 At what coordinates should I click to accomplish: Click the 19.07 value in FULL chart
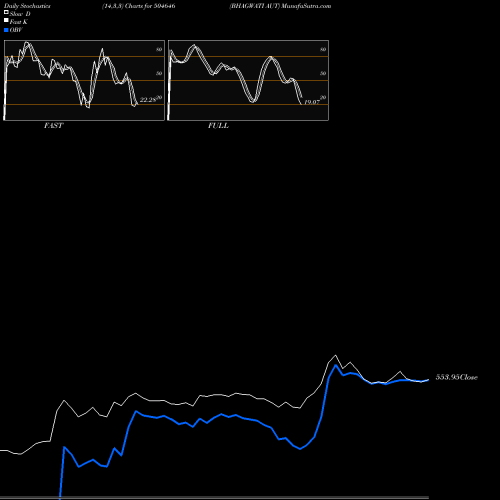pyautogui.click(x=312, y=102)
